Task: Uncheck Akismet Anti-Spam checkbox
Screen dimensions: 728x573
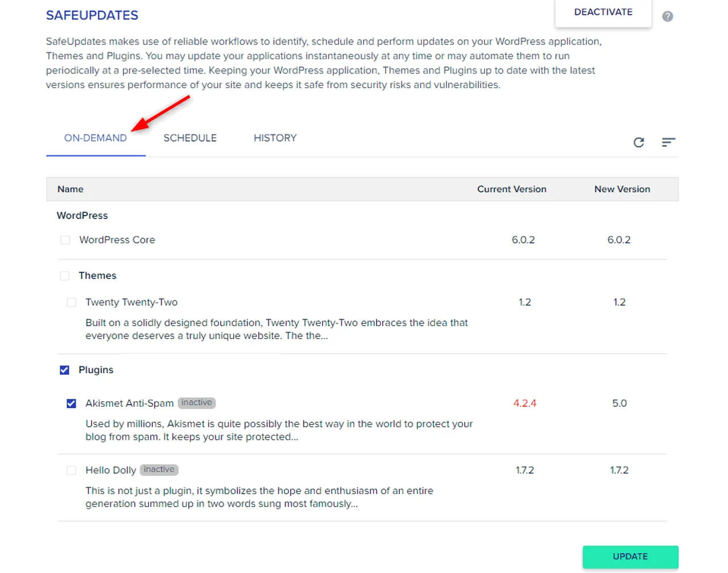Action: [x=71, y=403]
